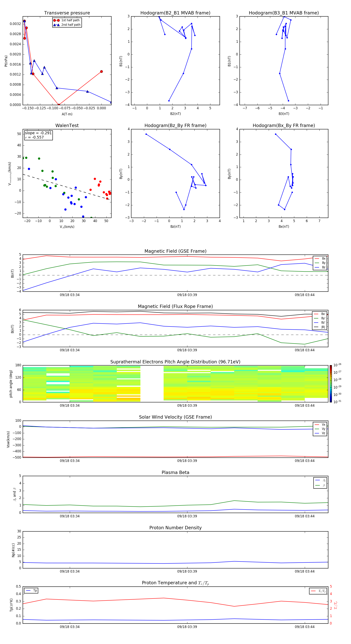Click the 'Bx' legend entry in GSE panel
Image resolution: width=351 pixels, height=644 pixels.
point(320,259)
